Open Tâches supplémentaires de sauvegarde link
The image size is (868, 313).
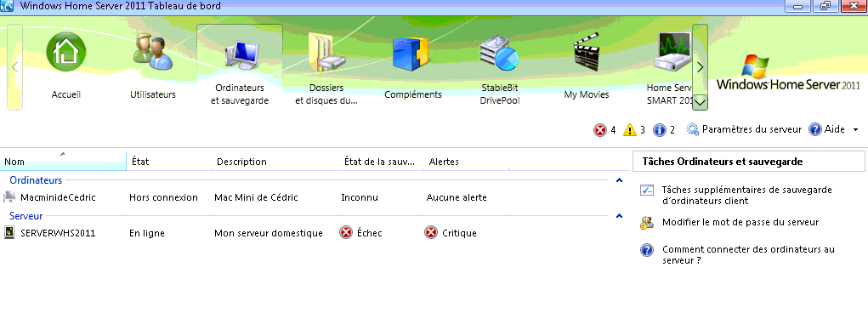coord(747,195)
